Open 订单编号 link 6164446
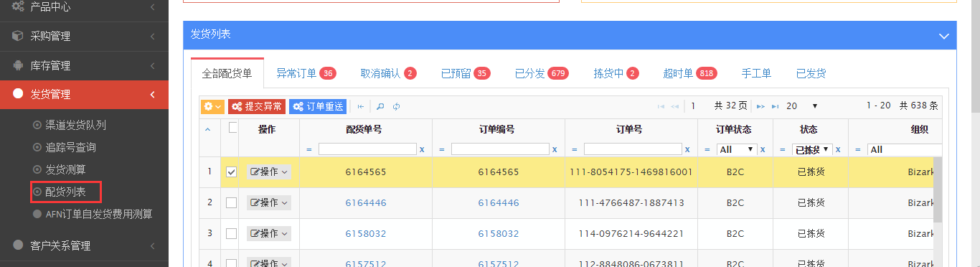Viewport: 980px width, 267px height. pos(499,203)
